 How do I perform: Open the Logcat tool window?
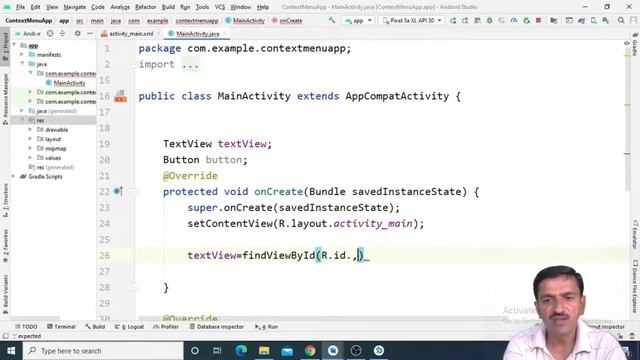tap(129, 327)
